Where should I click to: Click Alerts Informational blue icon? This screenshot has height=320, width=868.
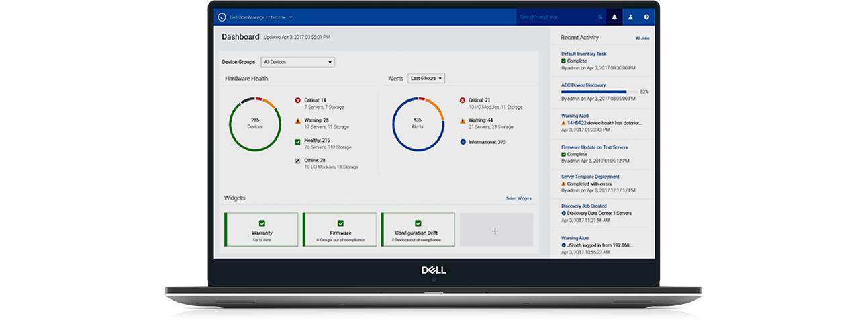[x=463, y=142]
